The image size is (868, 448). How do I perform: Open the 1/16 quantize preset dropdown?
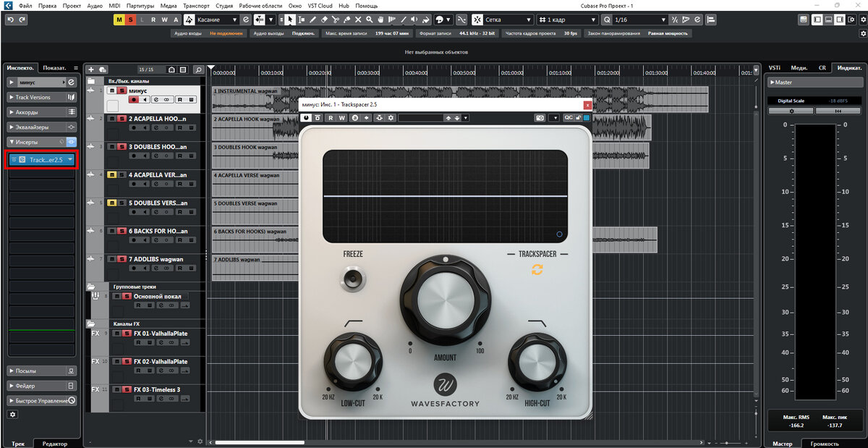[640, 20]
